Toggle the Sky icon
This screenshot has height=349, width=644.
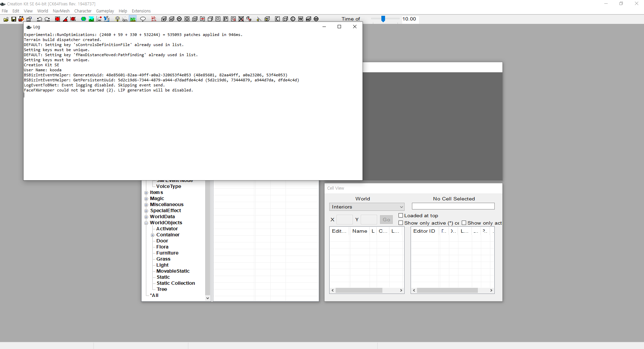(x=125, y=19)
